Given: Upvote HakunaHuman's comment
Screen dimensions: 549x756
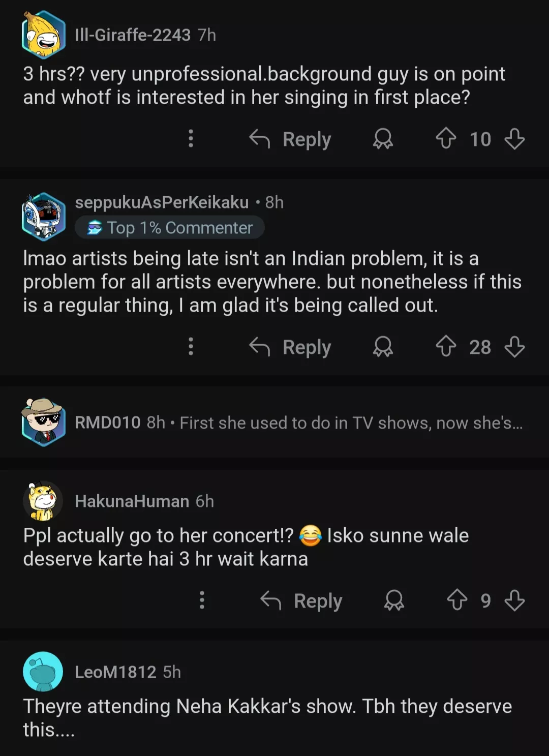Looking at the screenshot, I should click(457, 600).
